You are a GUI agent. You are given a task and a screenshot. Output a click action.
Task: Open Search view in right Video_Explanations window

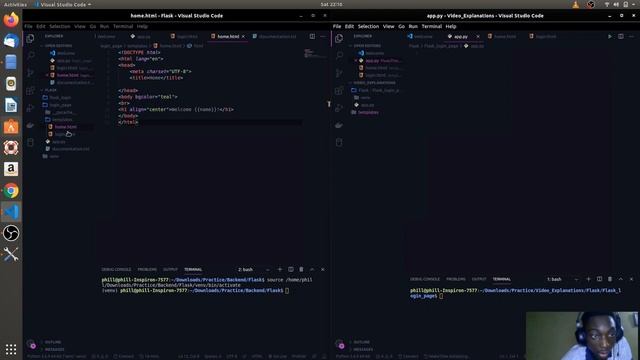click(339, 55)
